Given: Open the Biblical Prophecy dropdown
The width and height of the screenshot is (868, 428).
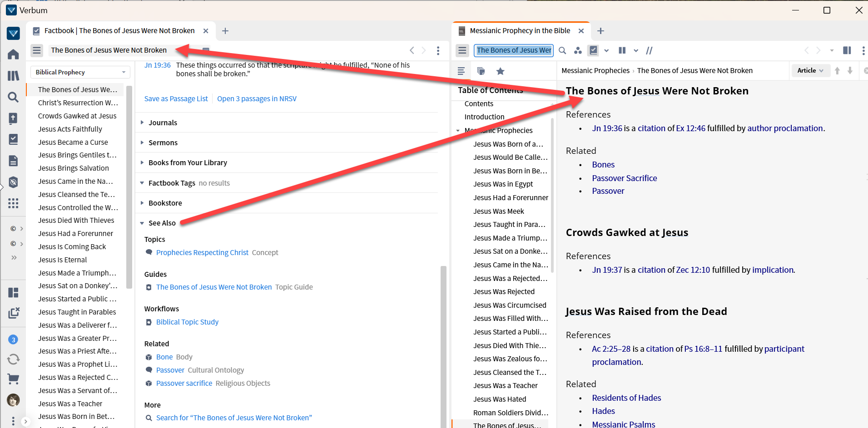Looking at the screenshot, I should click(x=80, y=72).
